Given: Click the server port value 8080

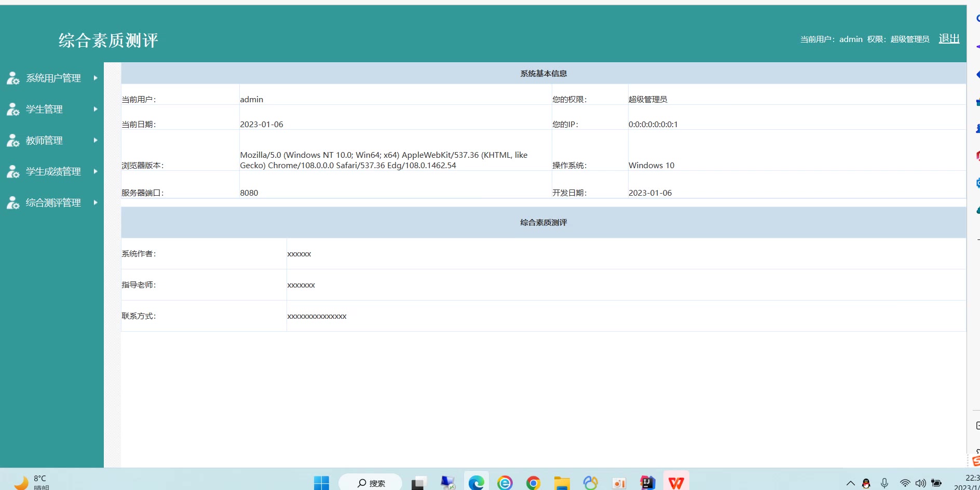Looking at the screenshot, I should point(249,193).
